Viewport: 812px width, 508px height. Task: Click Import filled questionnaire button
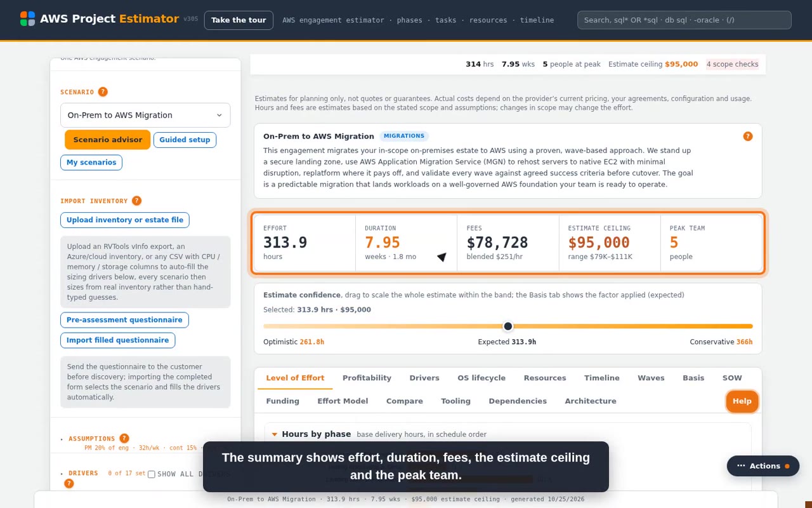coord(118,340)
